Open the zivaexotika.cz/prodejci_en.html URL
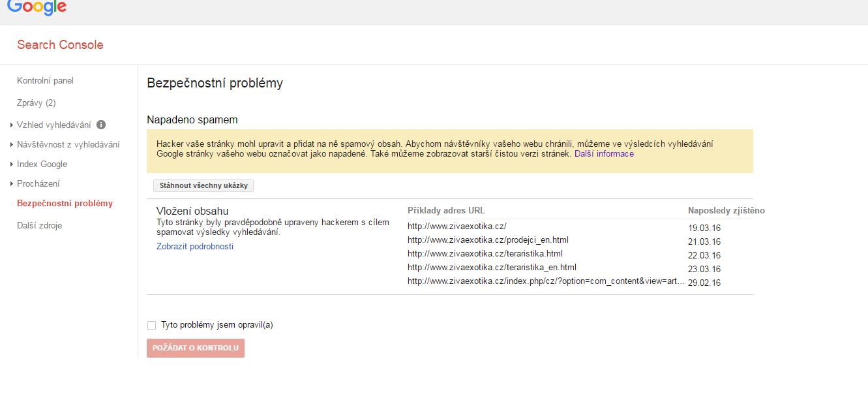Image resolution: width=868 pixels, height=404 pixels. (488, 240)
